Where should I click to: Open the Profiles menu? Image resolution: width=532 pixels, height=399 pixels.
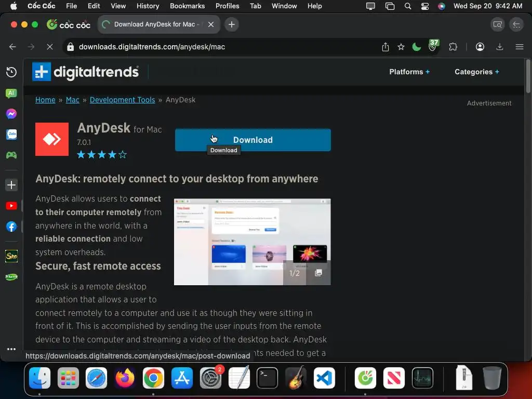click(x=228, y=6)
